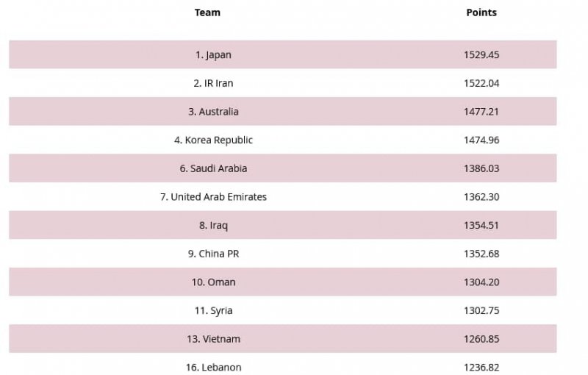
Task: Click the 1529.45 points value
Action: (x=481, y=55)
